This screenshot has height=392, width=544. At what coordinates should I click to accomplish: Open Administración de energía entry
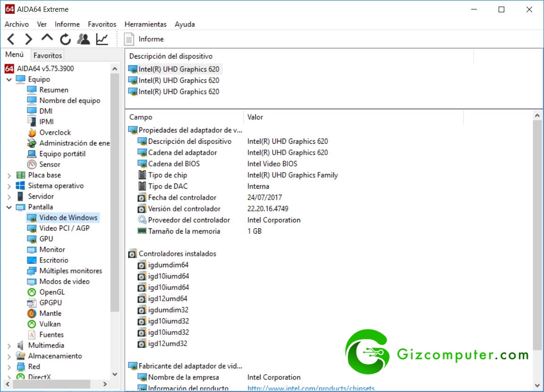74,143
